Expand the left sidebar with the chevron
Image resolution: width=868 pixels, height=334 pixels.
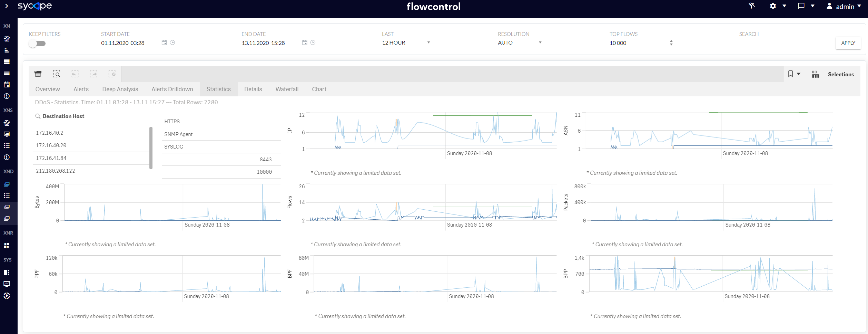[7, 6]
